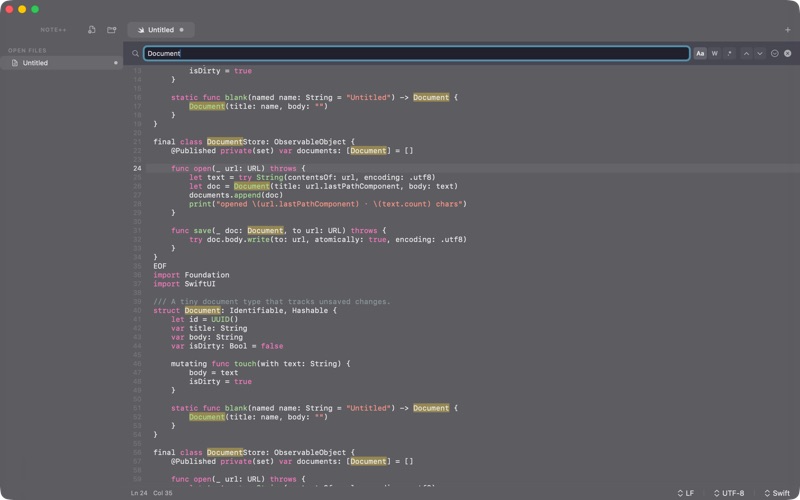
Task: Open a folder using the folder icon
Action: (112, 30)
